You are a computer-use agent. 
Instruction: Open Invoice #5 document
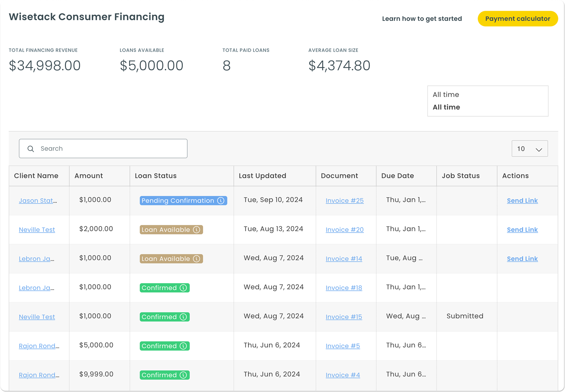(x=343, y=346)
